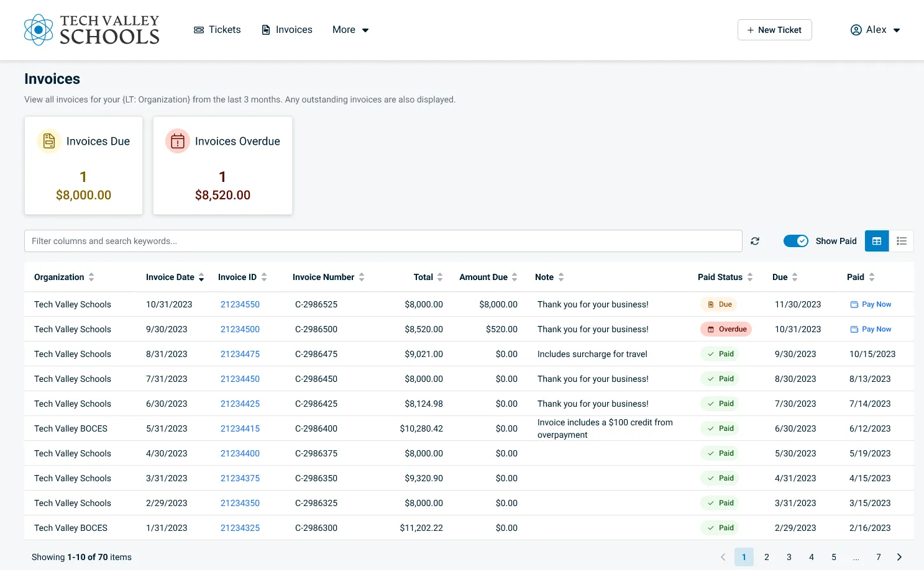Screen dimensions: 924x570
Task: Switch to table grid view icon
Action: coord(877,241)
